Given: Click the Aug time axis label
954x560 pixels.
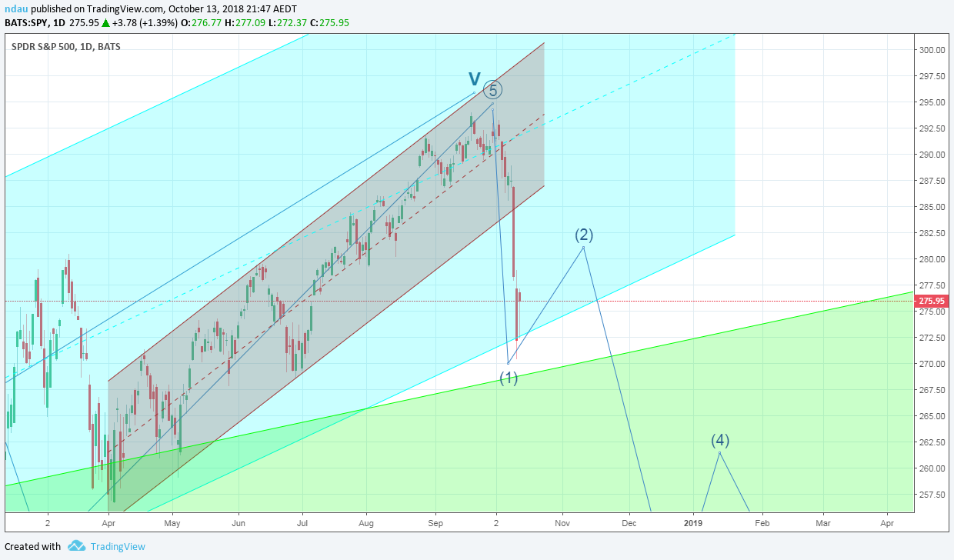Looking at the screenshot, I should coord(366,523).
